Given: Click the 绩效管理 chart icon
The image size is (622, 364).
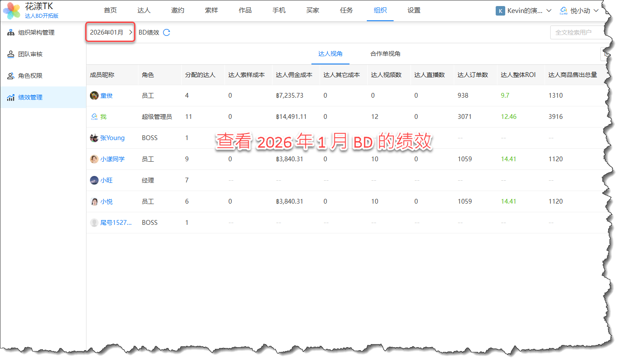Looking at the screenshot, I should pos(11,98).
